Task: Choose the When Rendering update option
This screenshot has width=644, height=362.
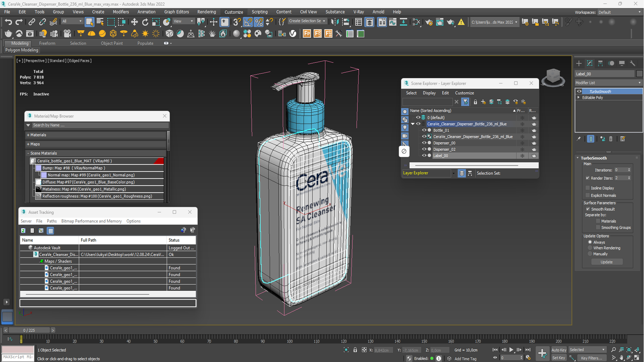Action: pyautogui.click(x=590, y=248)
